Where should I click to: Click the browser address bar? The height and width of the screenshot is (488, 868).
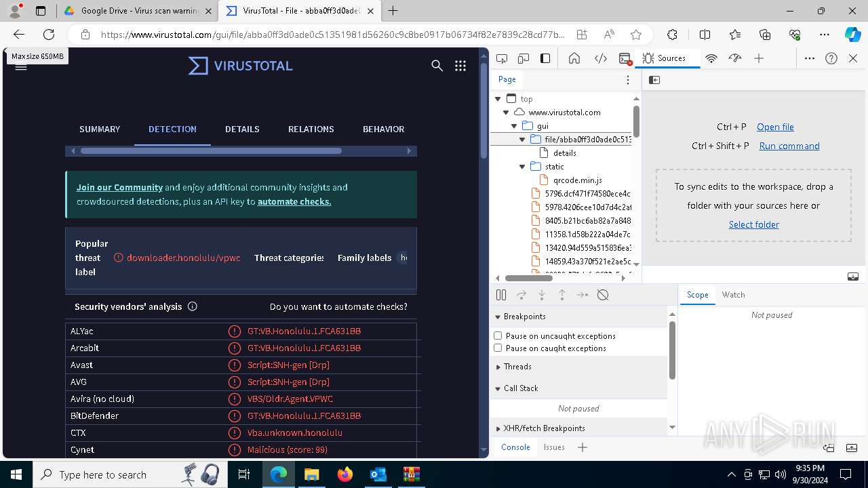(332, 35)
